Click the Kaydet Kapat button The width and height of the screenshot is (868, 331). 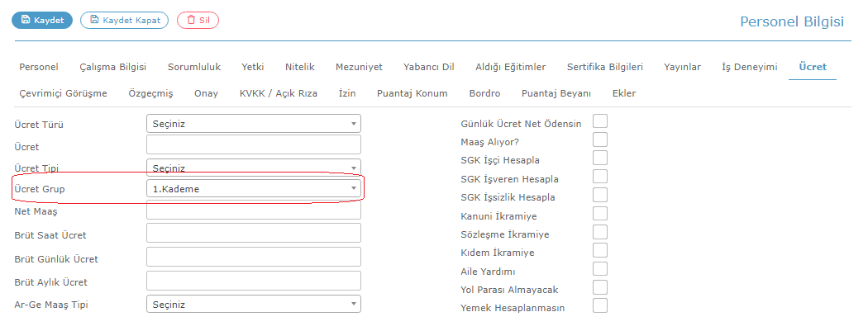tap(125, 21)
